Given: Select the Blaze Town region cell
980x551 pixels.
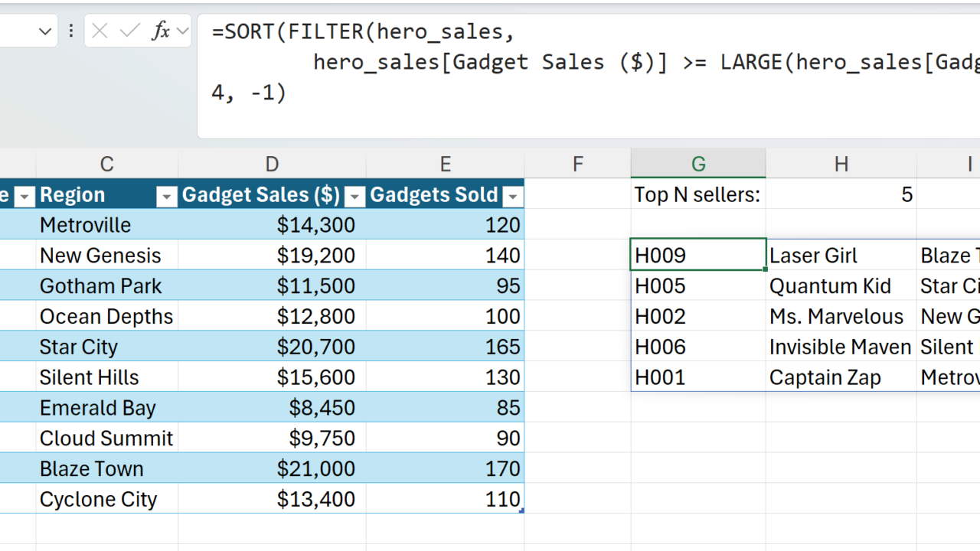Looking at the screenshot, I should pyautogui.click(x=106, y=468).
